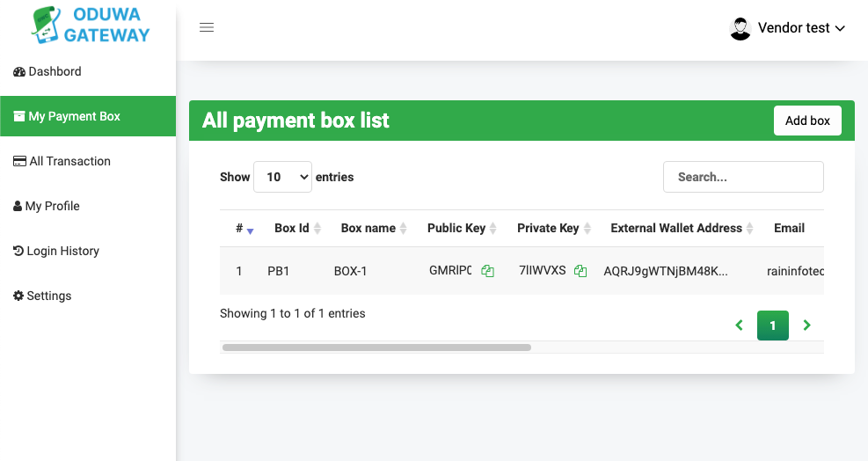
Task: Select pagination page 1 button
Action: (773, 326)
